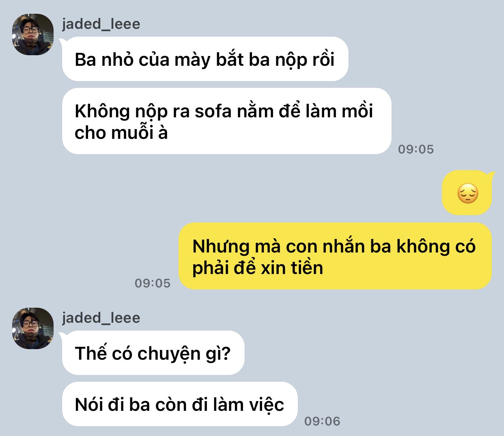Tap the message about sofa and muỗi
This screenshot has height=436, width=504.
226,121
